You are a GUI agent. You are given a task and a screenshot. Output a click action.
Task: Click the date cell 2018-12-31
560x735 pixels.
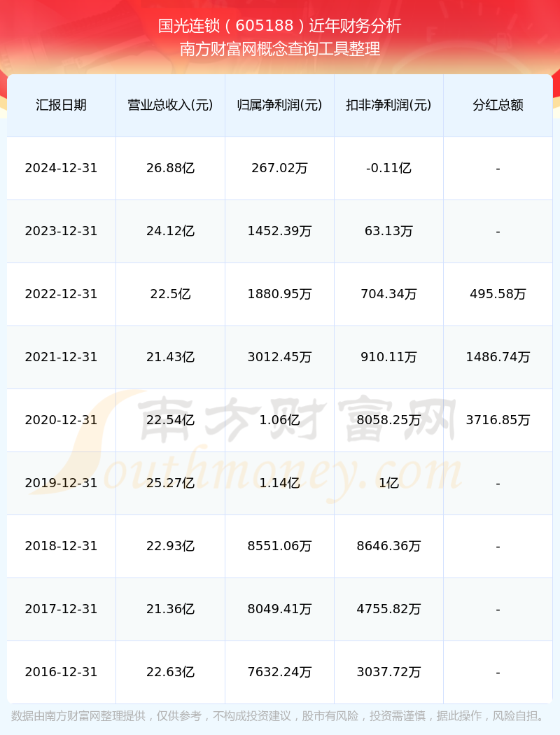click(x=62, y=546)
